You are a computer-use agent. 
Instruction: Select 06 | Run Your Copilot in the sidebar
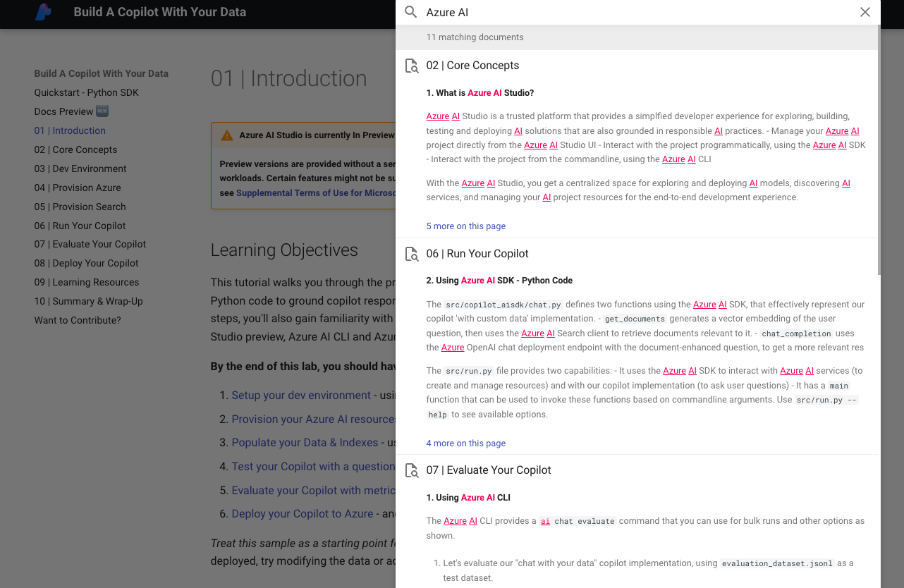click(80, 226)
